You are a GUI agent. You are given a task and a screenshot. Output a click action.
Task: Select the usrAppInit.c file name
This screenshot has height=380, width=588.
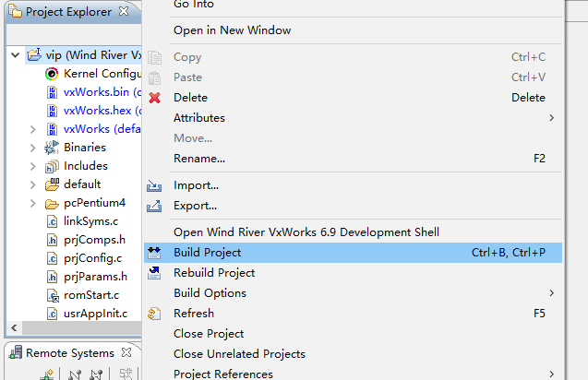tap(95, 314)
